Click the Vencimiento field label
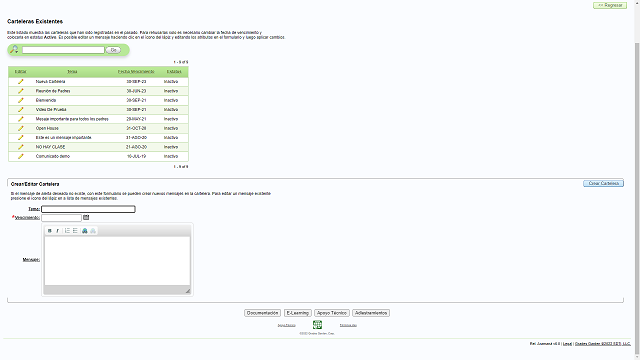The height and width of the screenshot is (360, 640). coord(27,218)
